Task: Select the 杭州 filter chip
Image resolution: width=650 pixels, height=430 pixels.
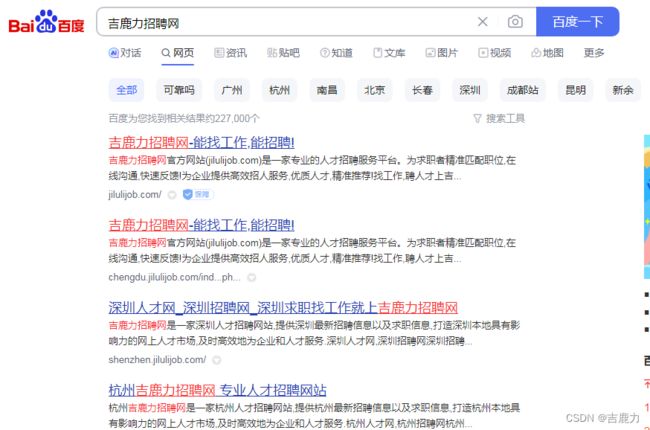Action: 279,90
